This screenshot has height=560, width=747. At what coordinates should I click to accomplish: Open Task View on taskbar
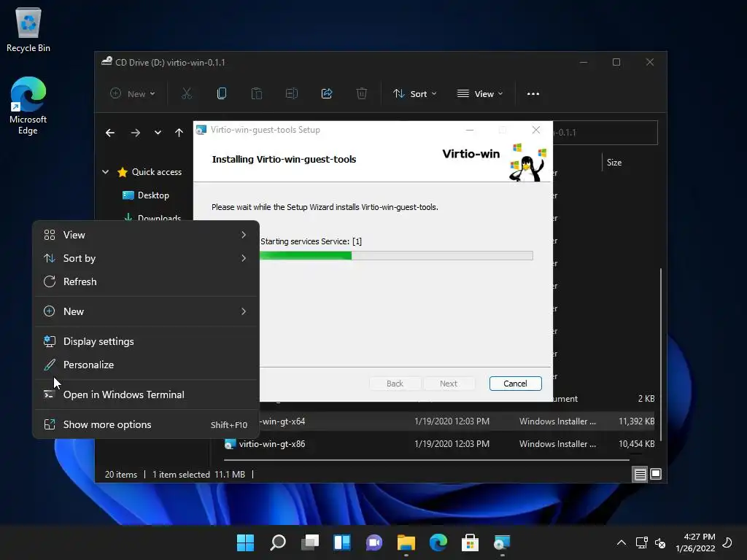click(x=309, y=542)
